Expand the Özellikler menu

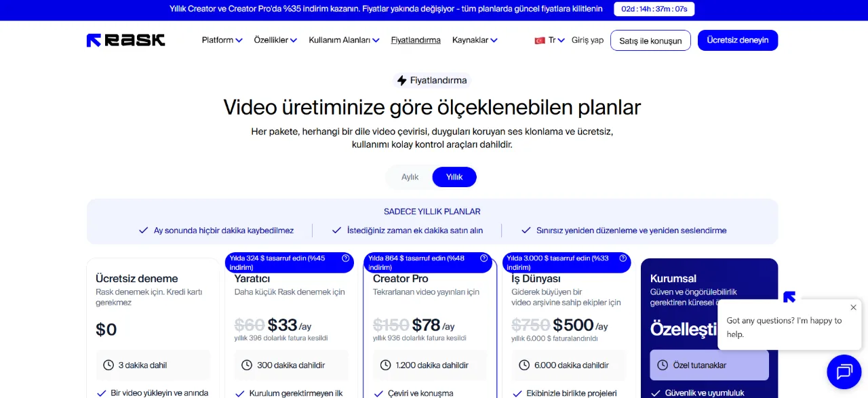coord(275,40)
